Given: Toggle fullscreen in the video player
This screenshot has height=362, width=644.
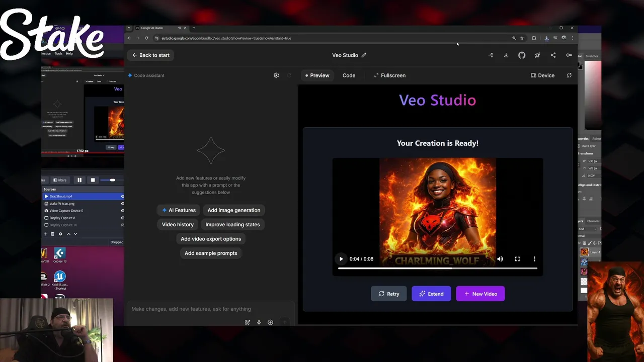Looking at the screenshot, I should [x=517, y=259].
